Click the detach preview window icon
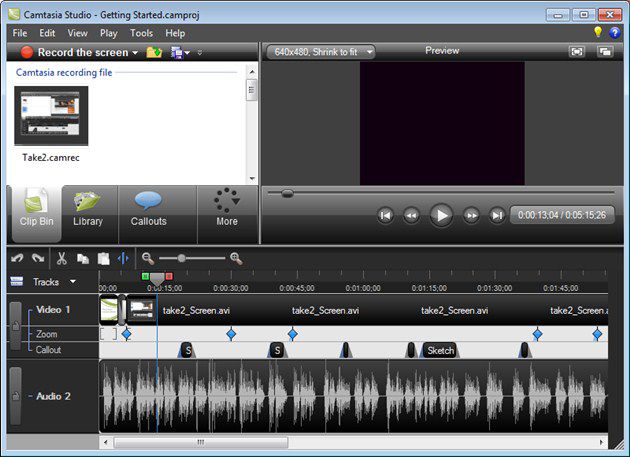The height and width of the screenshot is (457, 630). (605, 51)
